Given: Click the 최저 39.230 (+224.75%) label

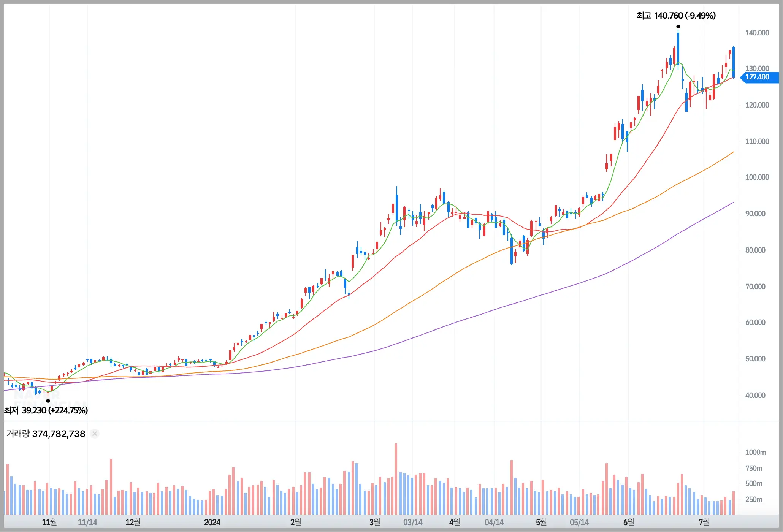Looking at the screenshot, I should point(46,410).
